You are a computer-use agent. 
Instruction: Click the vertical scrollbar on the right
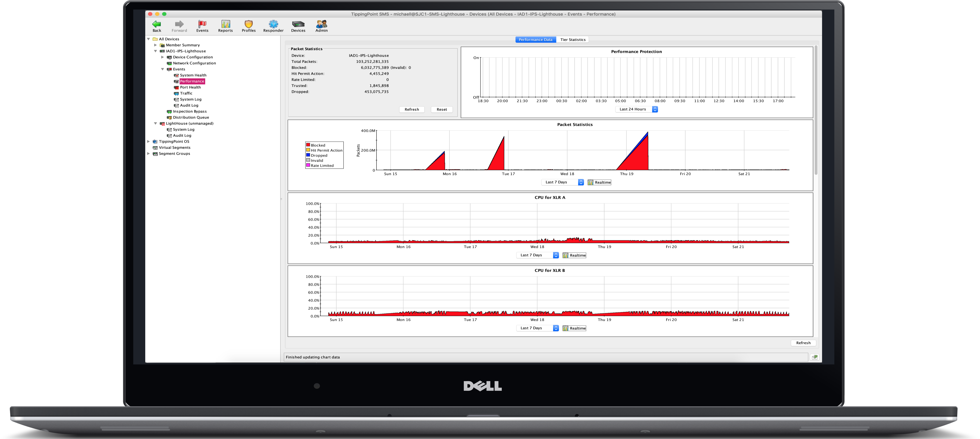[x=816, y=110]
